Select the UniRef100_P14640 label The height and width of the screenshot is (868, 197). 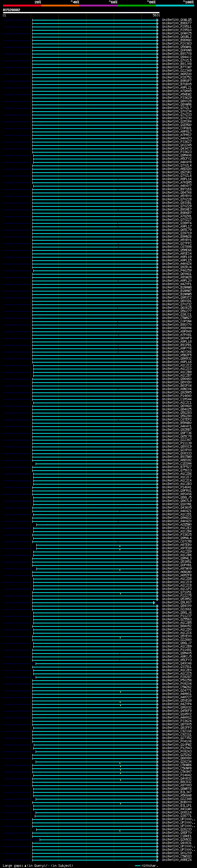(x=177, y=396)
